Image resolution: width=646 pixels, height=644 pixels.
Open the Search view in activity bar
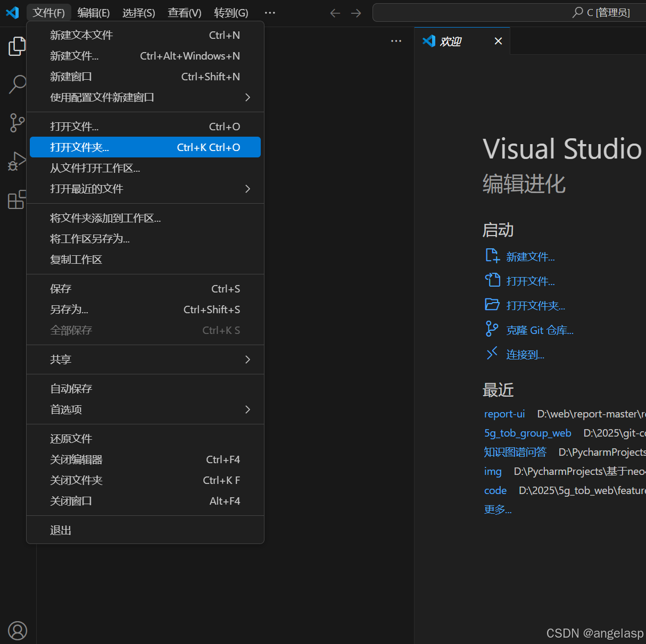17,84
